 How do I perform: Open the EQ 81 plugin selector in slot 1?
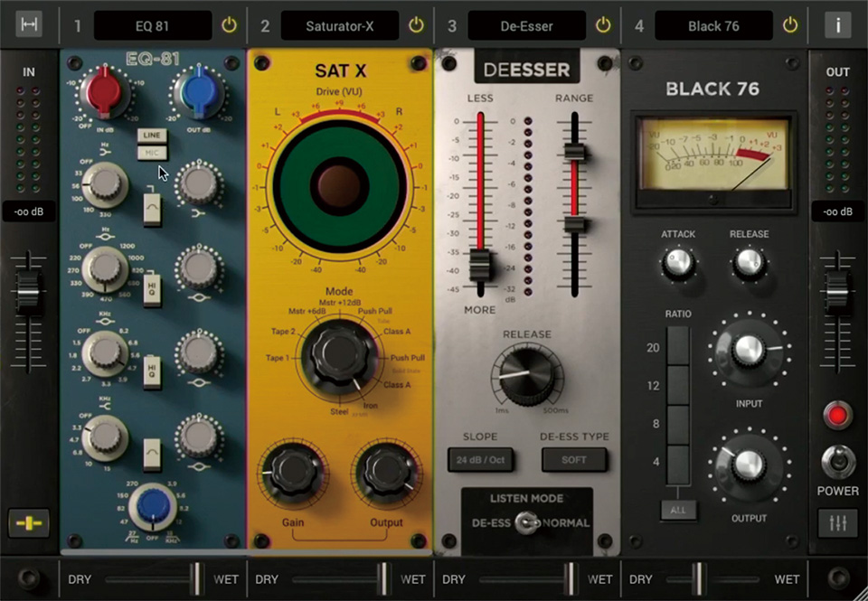click(x=153, y=25)
